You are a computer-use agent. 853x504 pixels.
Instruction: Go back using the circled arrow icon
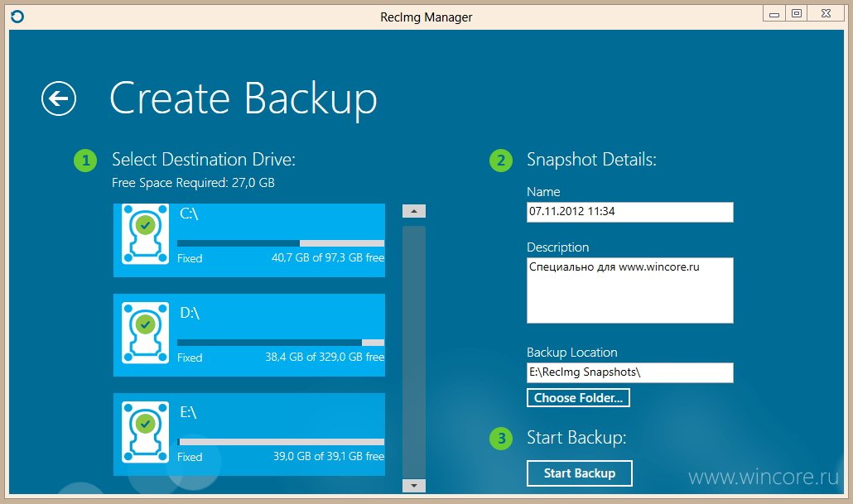pyautogui.click(x=59, y=98)
